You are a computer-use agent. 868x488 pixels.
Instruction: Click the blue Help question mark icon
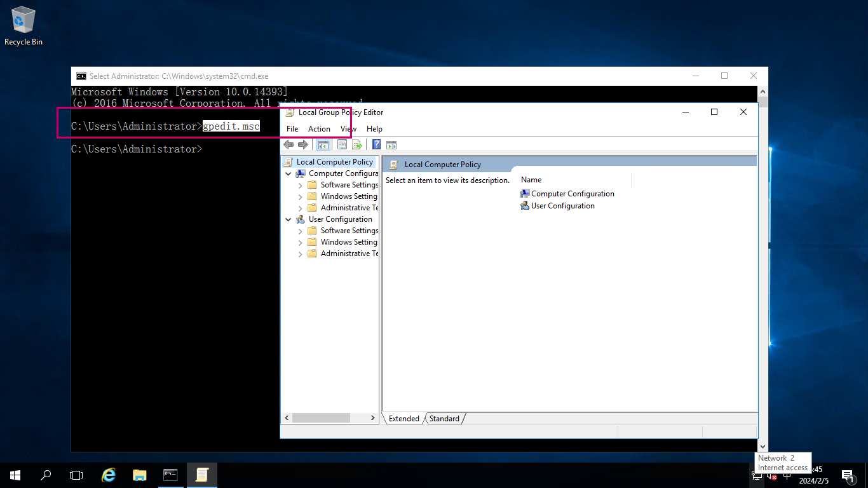(376, 145)
